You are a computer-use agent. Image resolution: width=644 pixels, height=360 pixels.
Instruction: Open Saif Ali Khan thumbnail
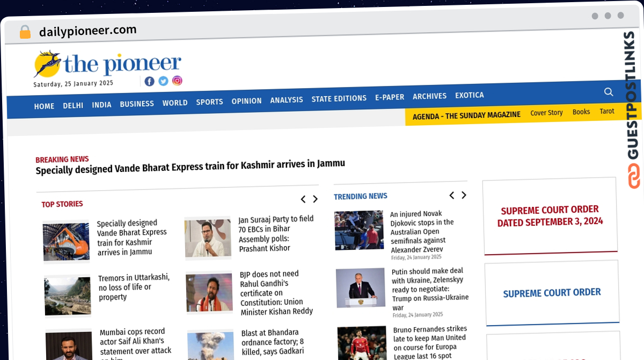[69, 345]
